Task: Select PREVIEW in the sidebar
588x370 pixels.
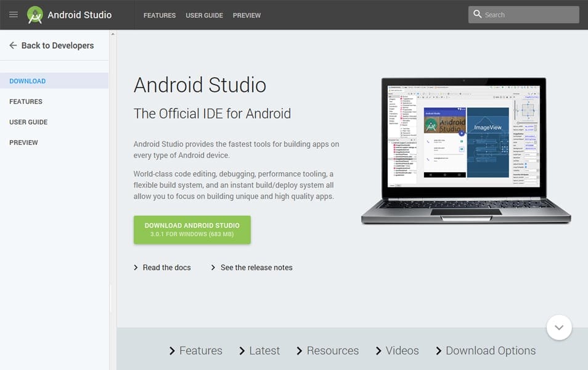Action: click(x=23, y=142)
